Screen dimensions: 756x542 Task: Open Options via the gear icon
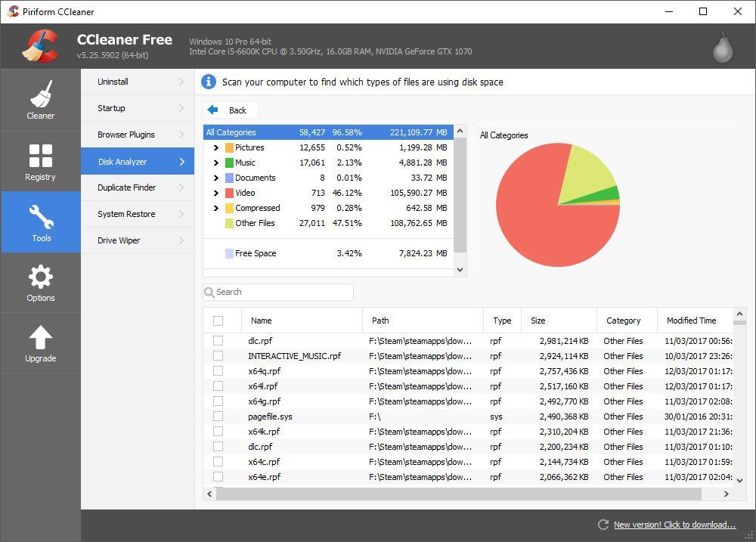(x=41, y=282)
